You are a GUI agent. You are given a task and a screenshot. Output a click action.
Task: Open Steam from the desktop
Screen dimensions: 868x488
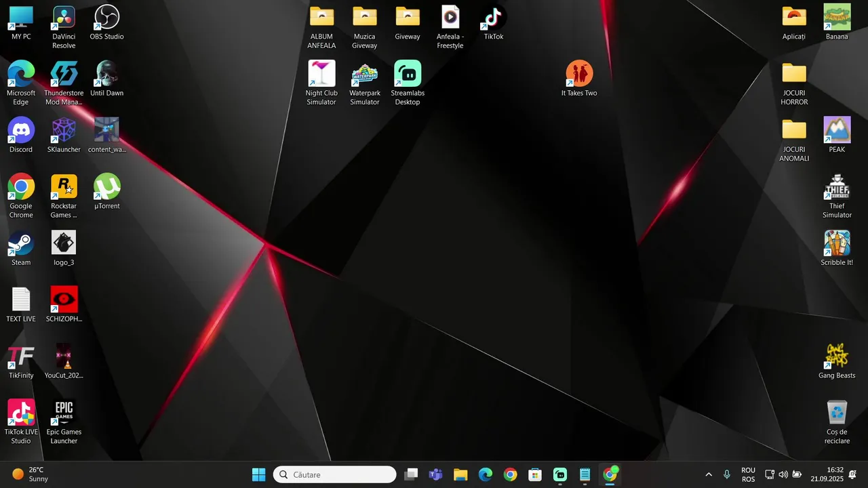point(21,249)
